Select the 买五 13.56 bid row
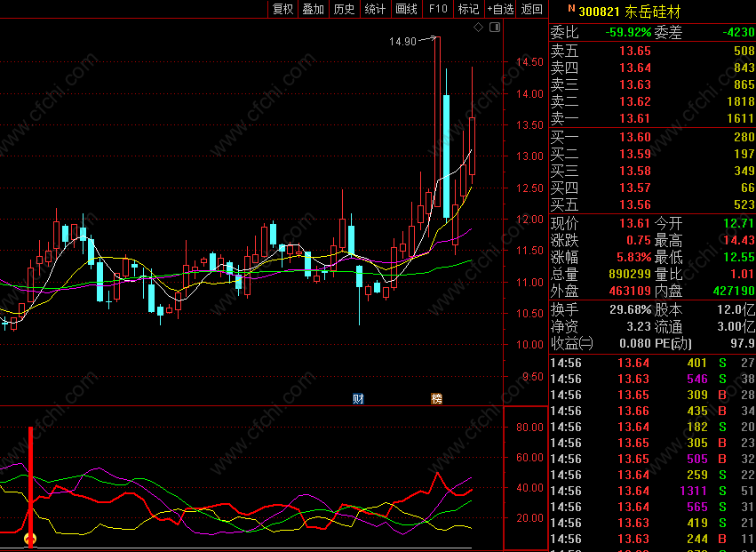The height and width of the screenshot is (552, 756). (653, 204)
